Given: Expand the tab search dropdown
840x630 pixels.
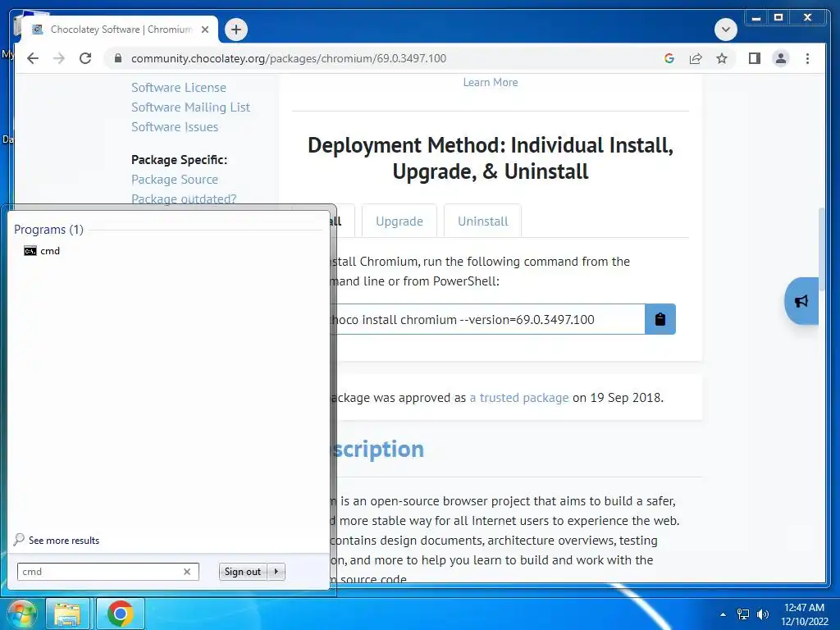Looking at the screenshot, I should pos(725,30).
